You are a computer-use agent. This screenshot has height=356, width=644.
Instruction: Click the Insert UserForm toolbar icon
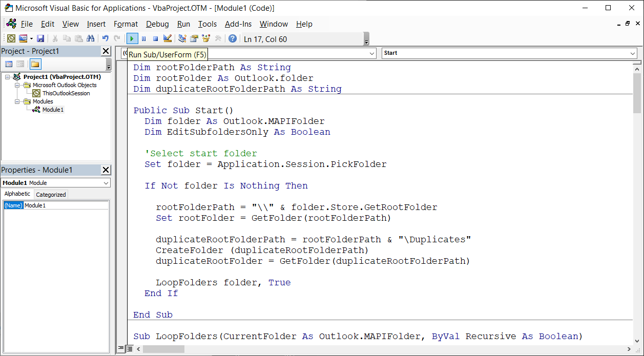[x=23, y=38]
